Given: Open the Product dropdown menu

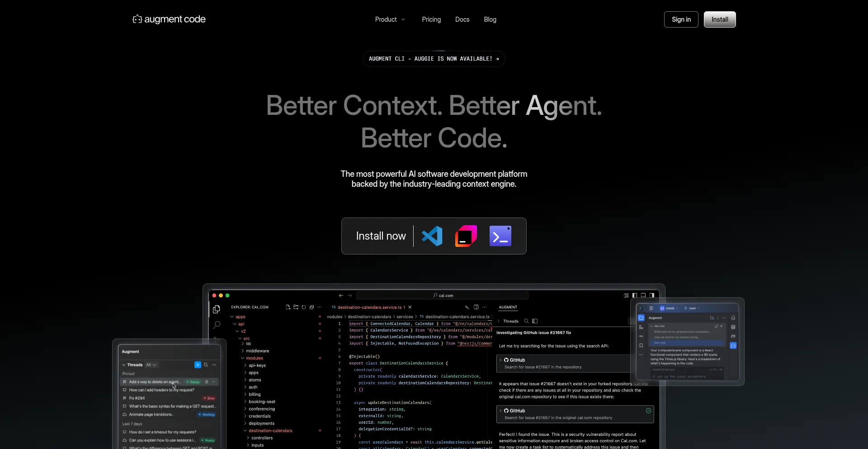Looking at the screenshot, I should coord(390,19).
